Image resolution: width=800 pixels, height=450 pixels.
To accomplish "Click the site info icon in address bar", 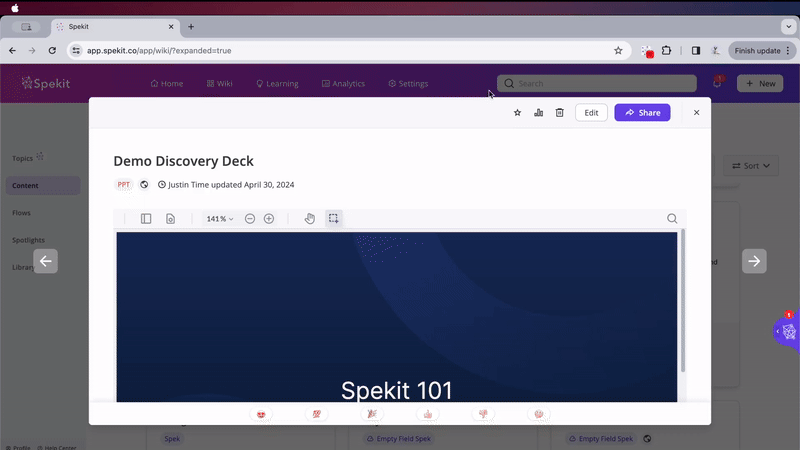I will [x=76, y=51].
